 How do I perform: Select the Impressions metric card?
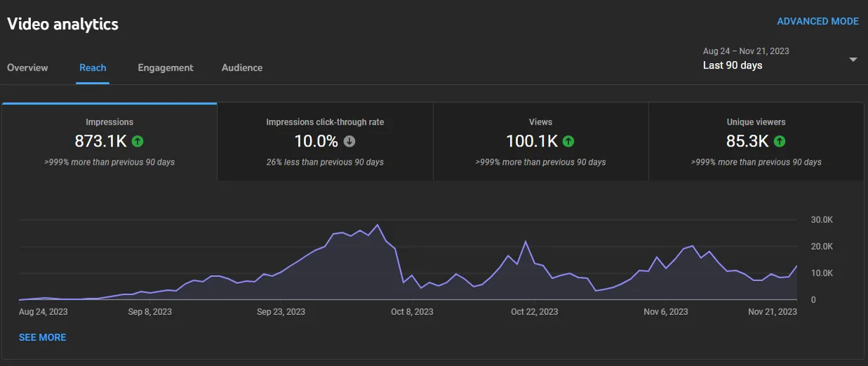pos(109,142)
